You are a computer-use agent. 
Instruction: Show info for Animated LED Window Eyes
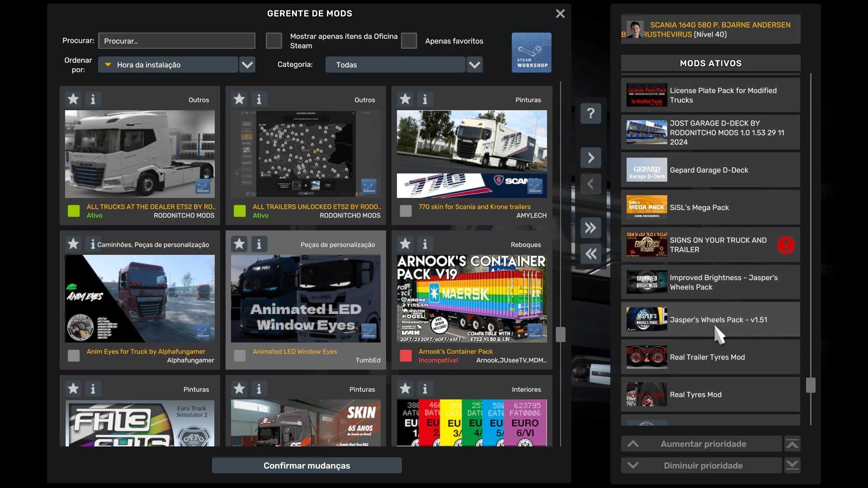click(259, 244)
